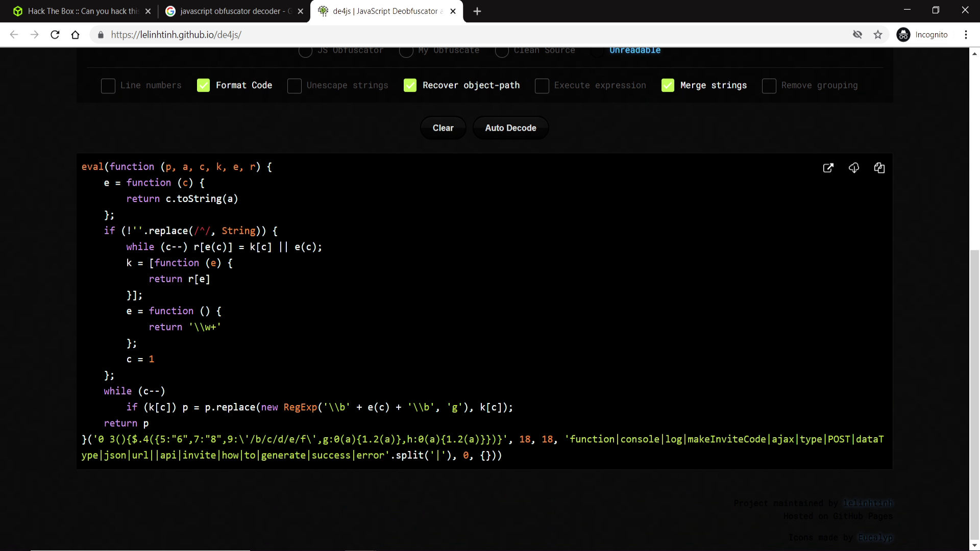Close the de4js tab

(453, 11)
